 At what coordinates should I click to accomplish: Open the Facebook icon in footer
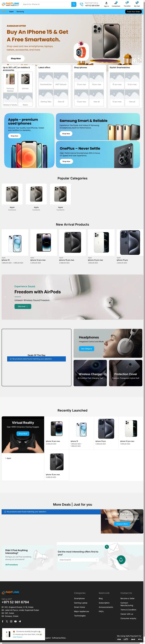tap(2, 621)
